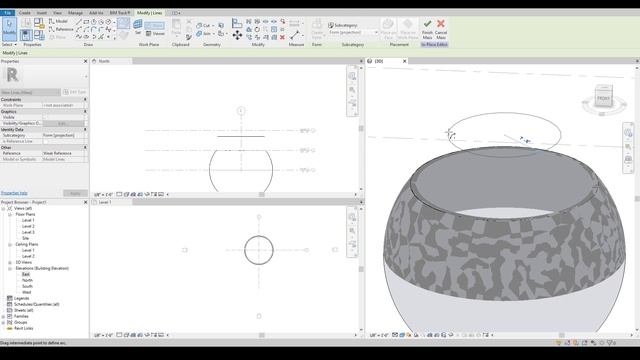Select the Rotate tool
The height and width of the screenshot is (360, 640).
pos(257,29)
